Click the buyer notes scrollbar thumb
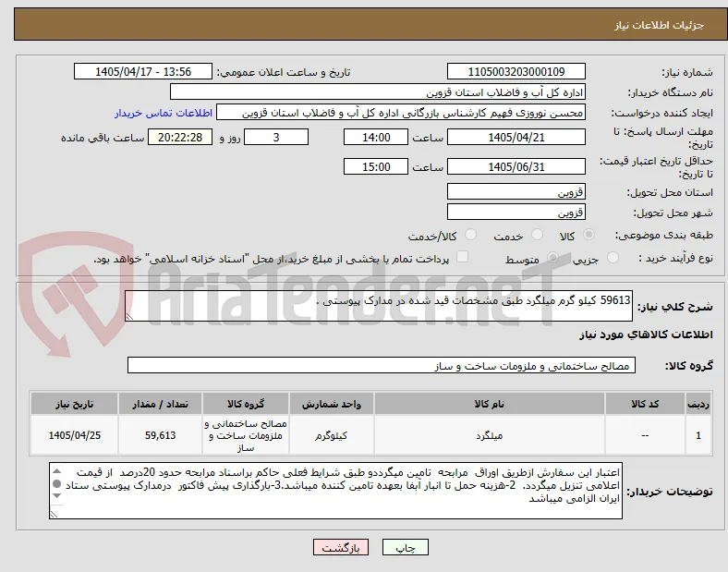The width and height of the screenshot is (728, 572). pos(56,484)
